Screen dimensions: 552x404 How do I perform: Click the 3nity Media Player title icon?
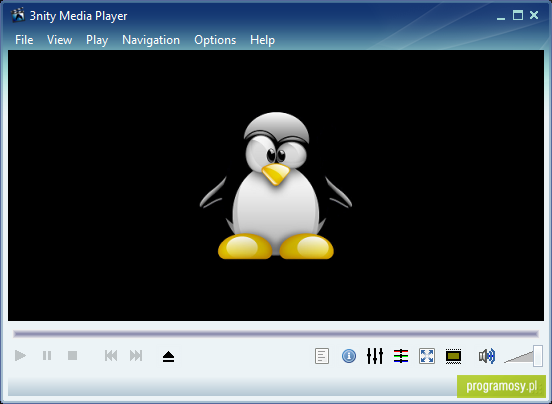click(x=18, y=15)
